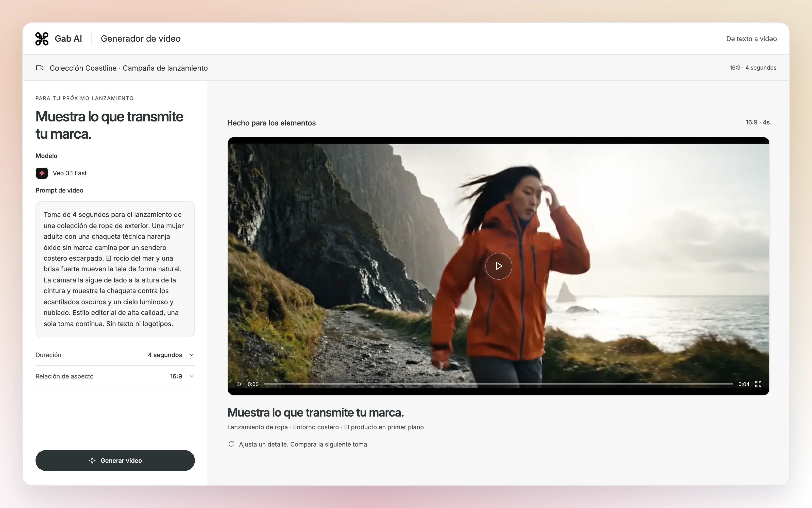This screenshot has width=812, height=508.
Task: Click the video prompt text box
Action: tap(115, 269)
